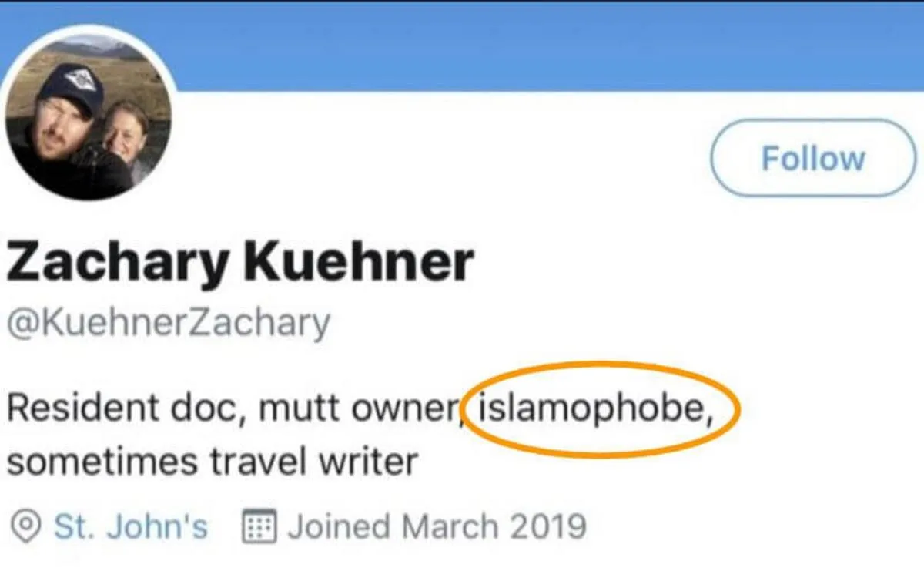Click the word 'Zachary' in the name
This screenshot has width=924, height=578.
coord(119,262)
